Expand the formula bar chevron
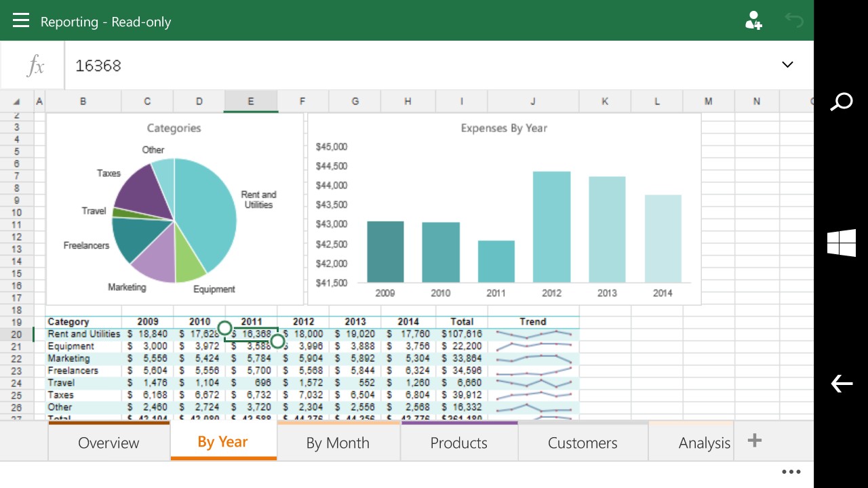This screenshot has width=868, height=488. click(787, 64)
